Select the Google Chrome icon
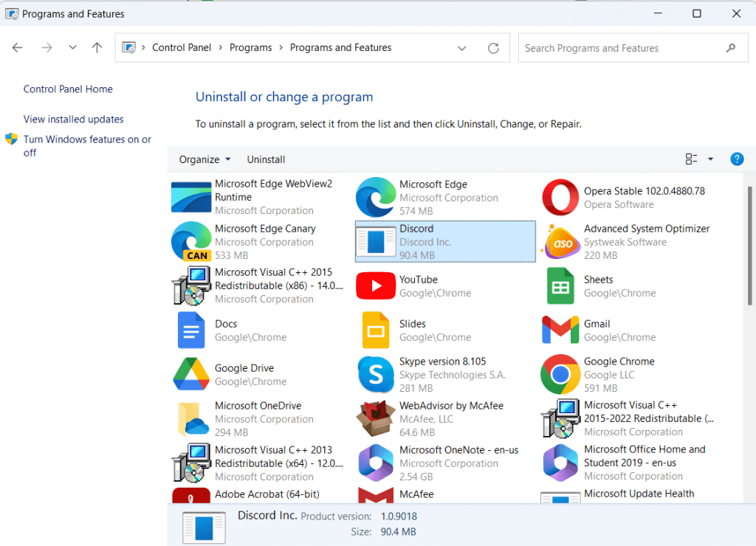The height and width of the screenshot is (546, 756). [560, 374]
